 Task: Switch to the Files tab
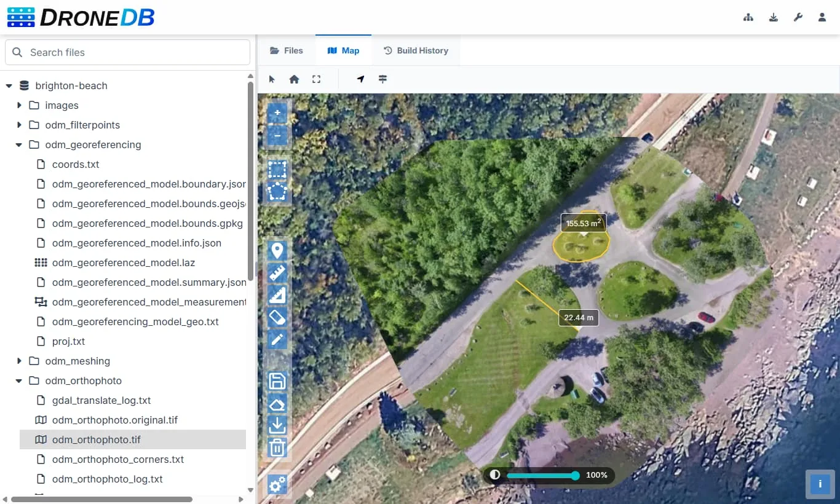tap(287, 50)
